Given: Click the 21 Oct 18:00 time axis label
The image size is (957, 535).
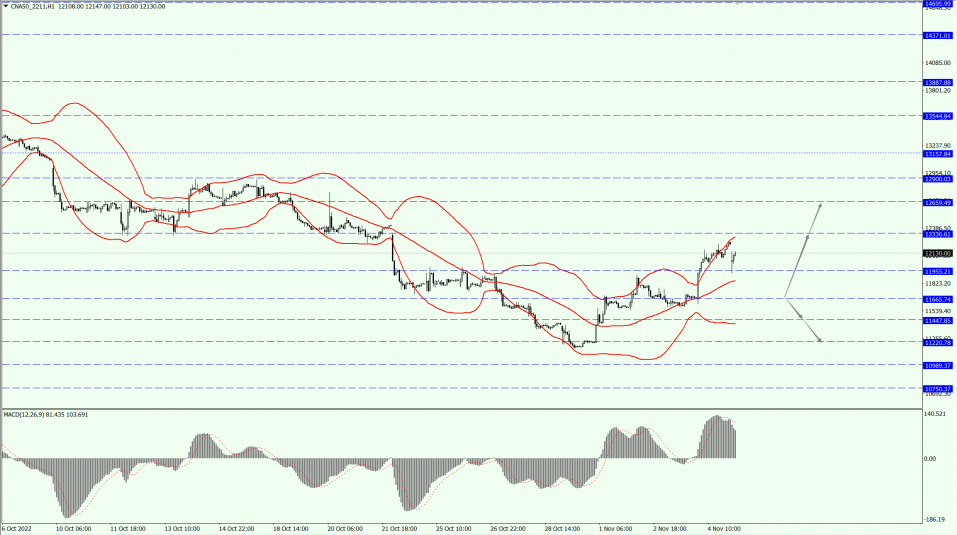Looking at the screenshot, I should pos(400,528).
